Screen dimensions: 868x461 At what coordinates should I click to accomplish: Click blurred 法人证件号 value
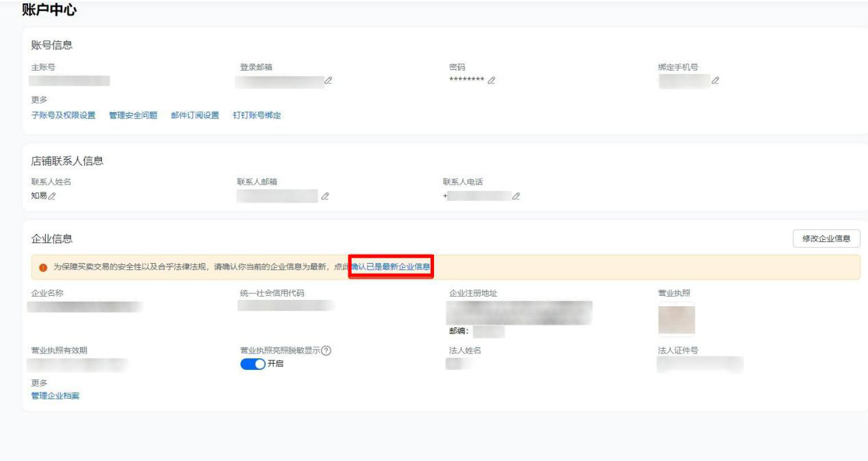[700, 364]
